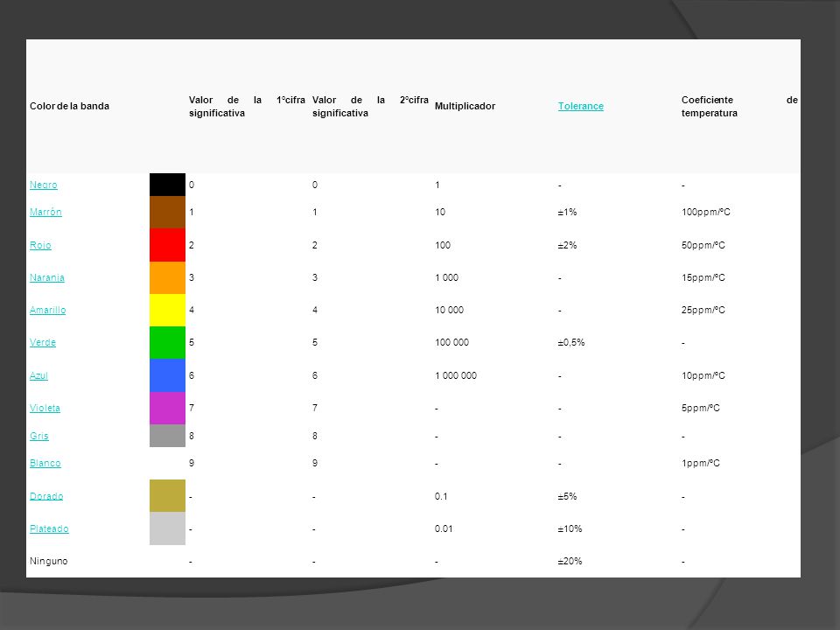840x630 pixels.
Task: Click the "10ppm/ºC" cell in Azul row
Action: 703,375
